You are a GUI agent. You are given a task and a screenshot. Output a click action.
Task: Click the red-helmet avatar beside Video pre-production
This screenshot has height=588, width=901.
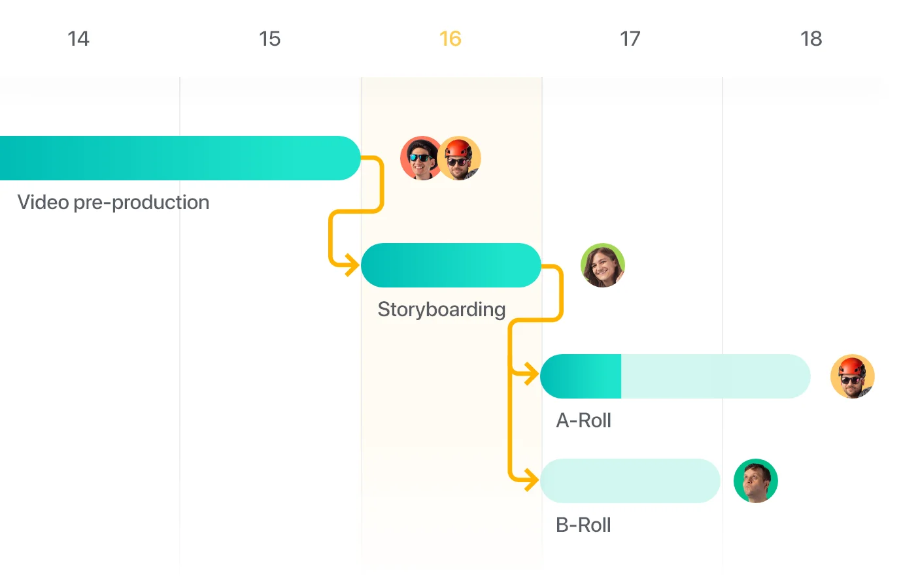[459, 158]
